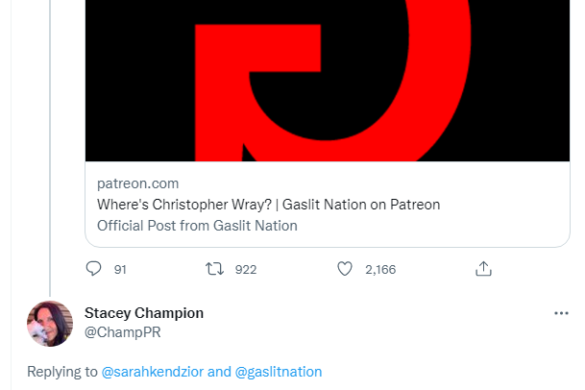Open Stacey Champion's profile picture
This screenshot has width=585, height=390.
coord(50,324)
